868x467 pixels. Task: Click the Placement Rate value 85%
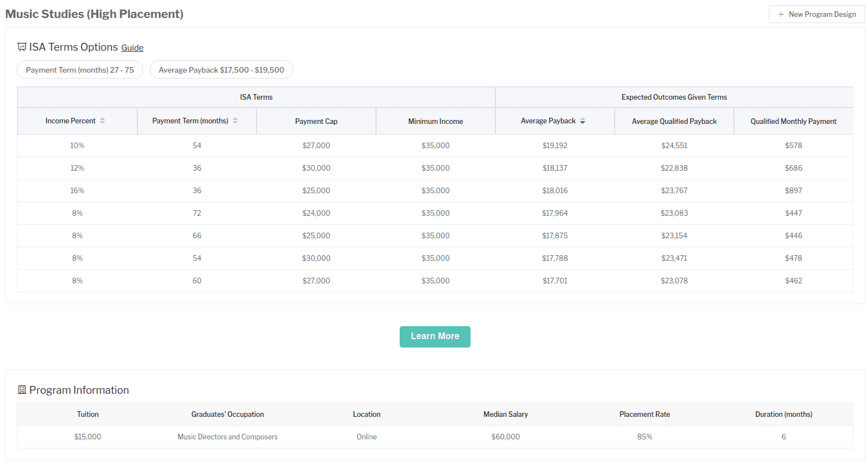[645, 437]
